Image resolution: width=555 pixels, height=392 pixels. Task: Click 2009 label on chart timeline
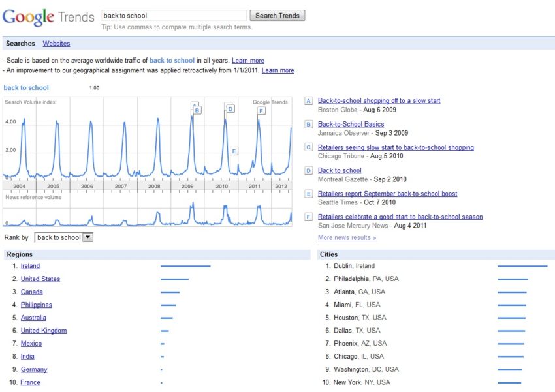coord(187,186)
